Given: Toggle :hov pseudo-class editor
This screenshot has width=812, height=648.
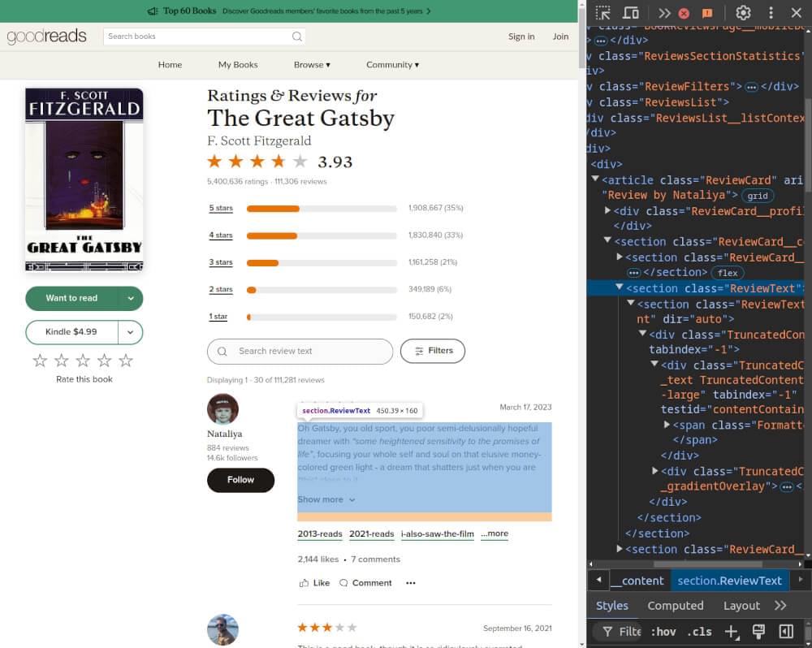Looking at the screenshot, I should (663, 631).
